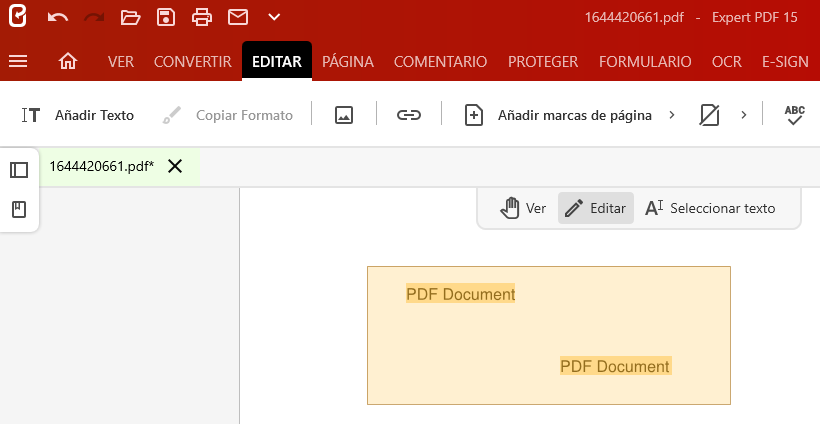This screenshot has height=424, width=820.
Task: Add a link with the chain icon
Action: (x=408, y=115)
